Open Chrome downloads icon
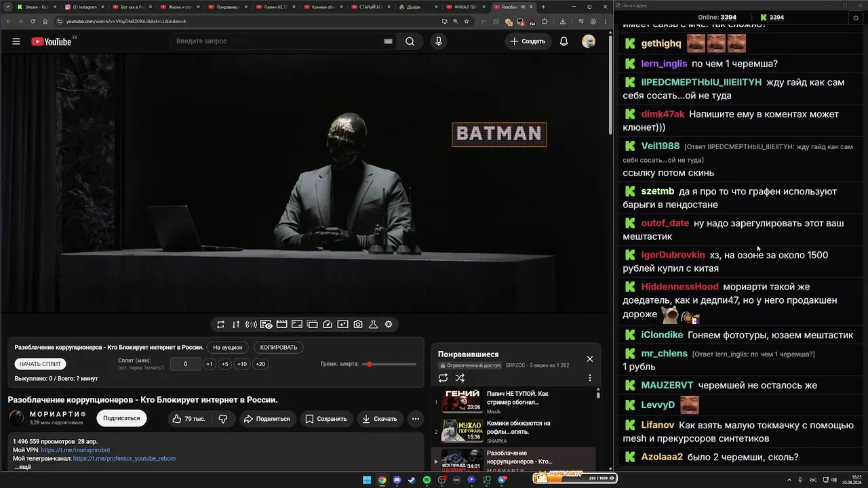This screenshot has width=868, height=488. 563,22
